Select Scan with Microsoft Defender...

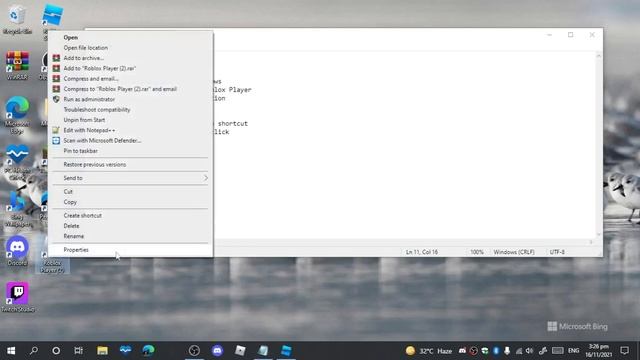coord(131,140)
